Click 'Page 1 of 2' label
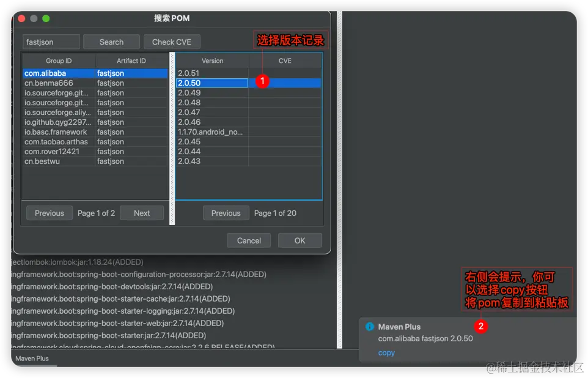Image resolution: width=588 pixels, height=378 pixels. click(x=96, y=213)
